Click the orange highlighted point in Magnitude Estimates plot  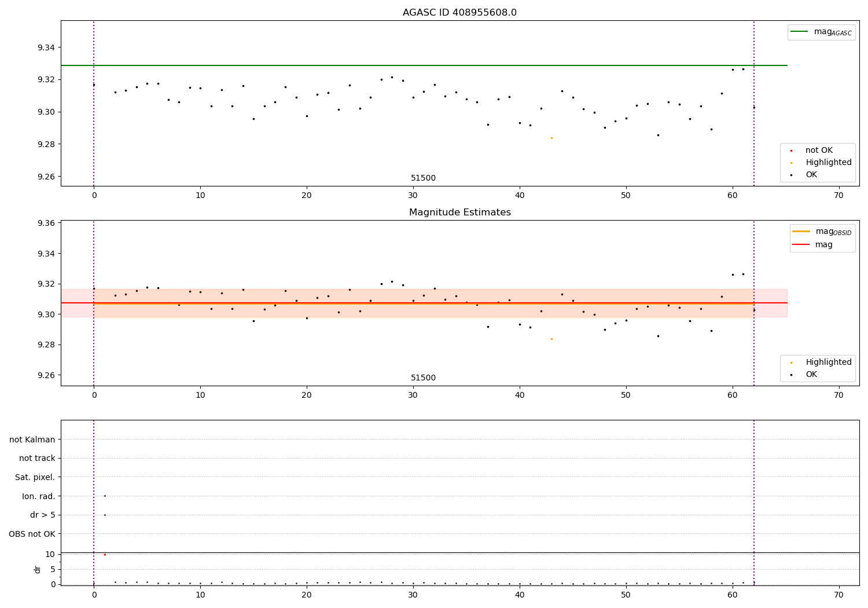551,339
